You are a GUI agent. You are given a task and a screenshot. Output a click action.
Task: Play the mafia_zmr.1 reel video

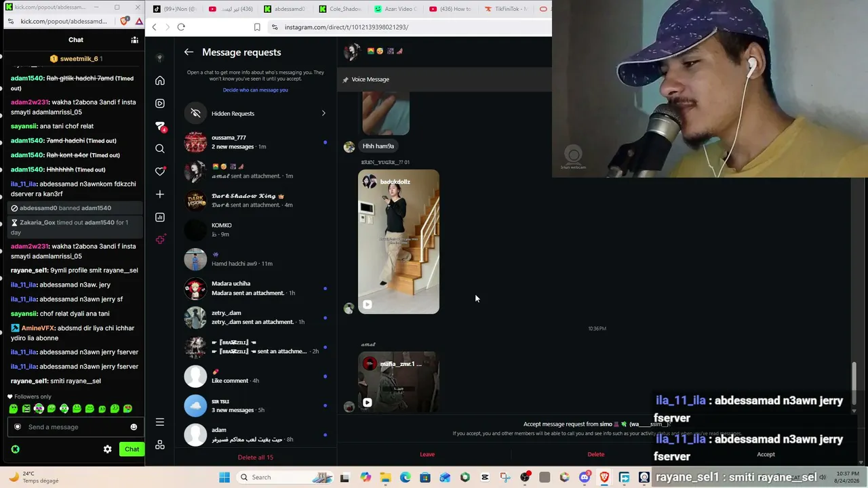367,403
